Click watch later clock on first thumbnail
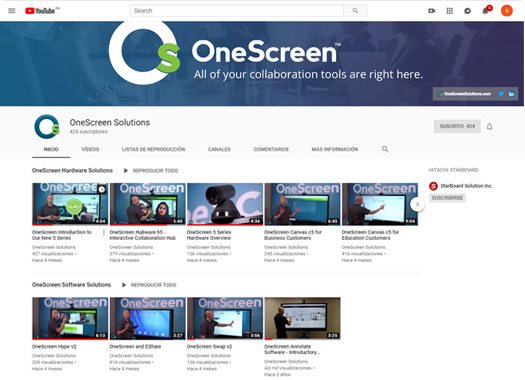Image resolution: width=525 pixels, height=380 pixels. point(102,189)
